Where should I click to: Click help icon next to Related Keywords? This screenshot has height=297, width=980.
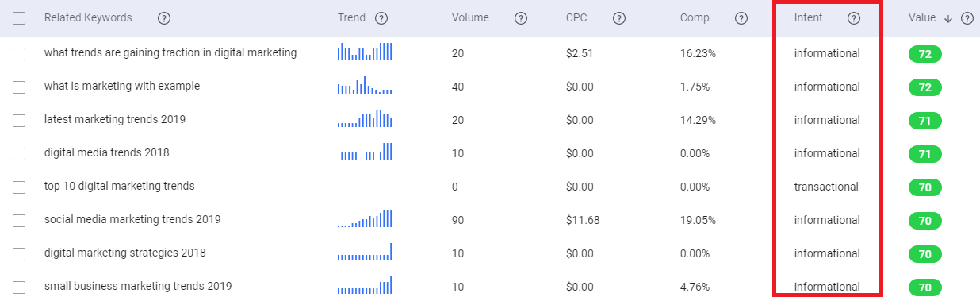(x=164, y=18)
